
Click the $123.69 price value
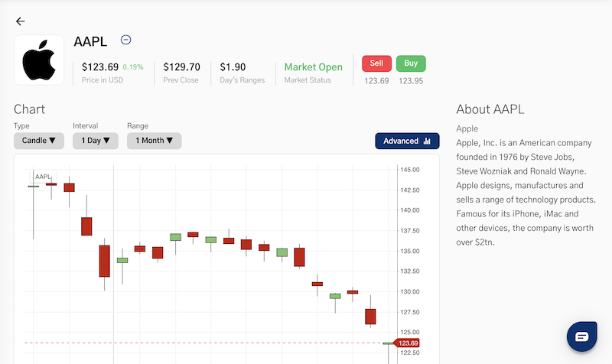tap(100, 67)
